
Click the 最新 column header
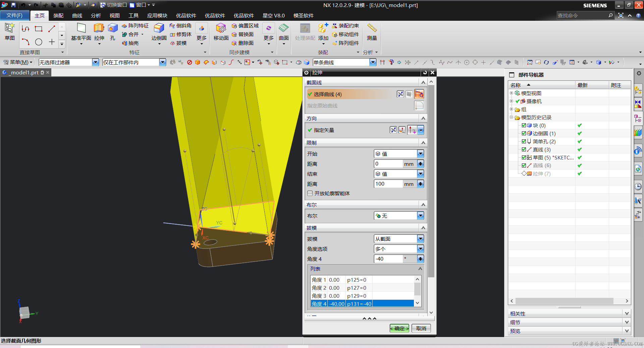(x=592, y=85)
